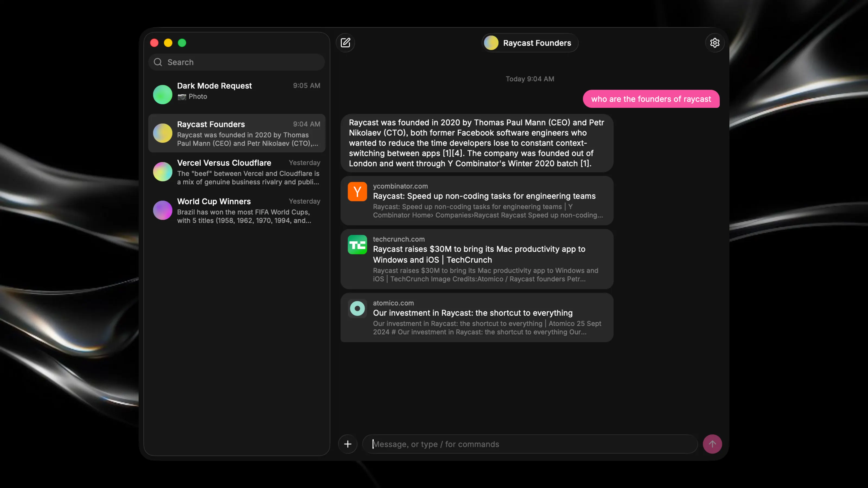
Task: Click World Cup Winners purple avatar
Action: 163,210
